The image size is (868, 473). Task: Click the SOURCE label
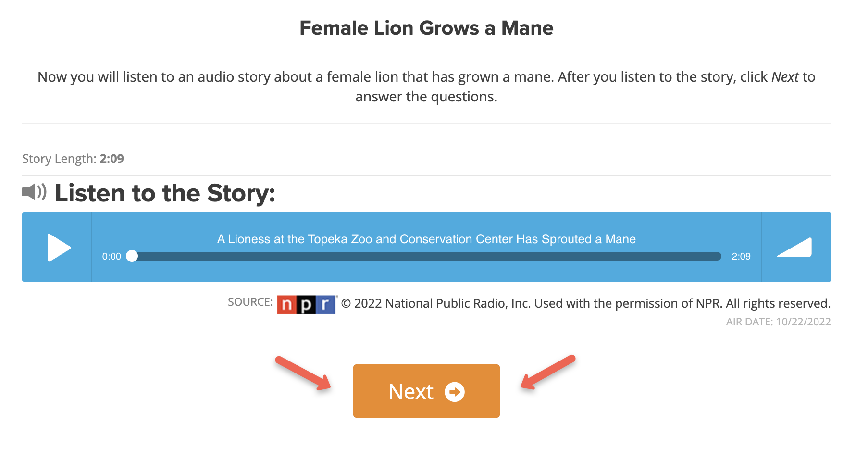[x=250, y=302]
